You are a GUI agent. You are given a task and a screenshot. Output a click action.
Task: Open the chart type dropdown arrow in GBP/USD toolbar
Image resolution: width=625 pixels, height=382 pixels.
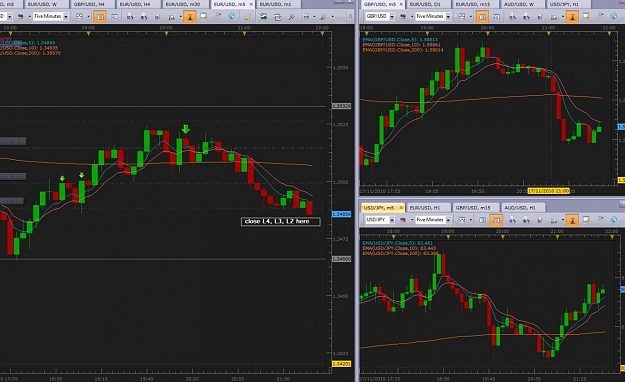(x=470, y=17)
